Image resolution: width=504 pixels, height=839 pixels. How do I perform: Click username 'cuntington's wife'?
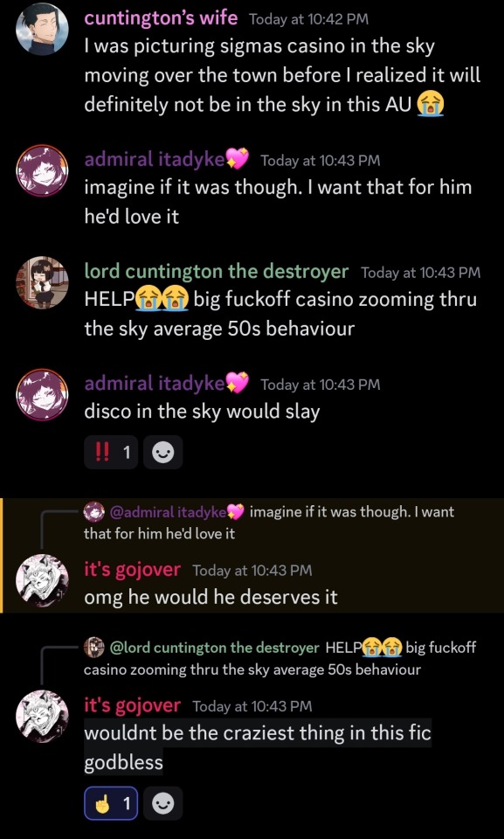tap(161, 18)
